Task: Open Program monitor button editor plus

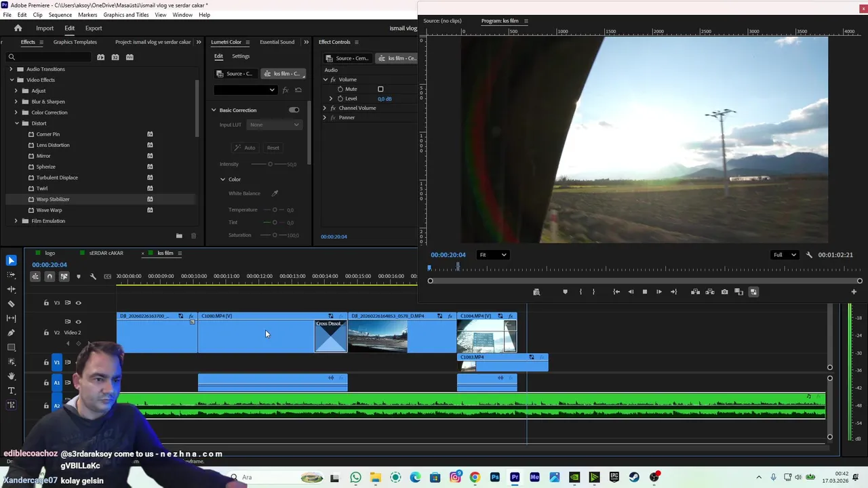Action: point(854,291)
